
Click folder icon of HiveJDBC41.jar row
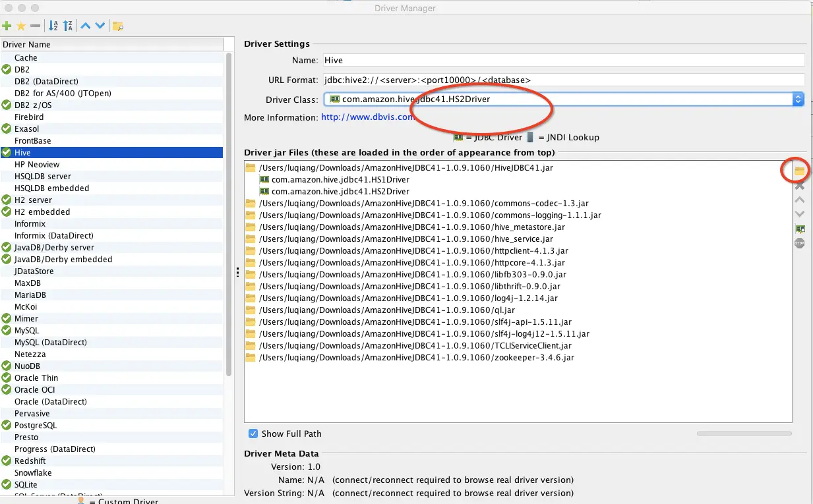coord(251,168)
